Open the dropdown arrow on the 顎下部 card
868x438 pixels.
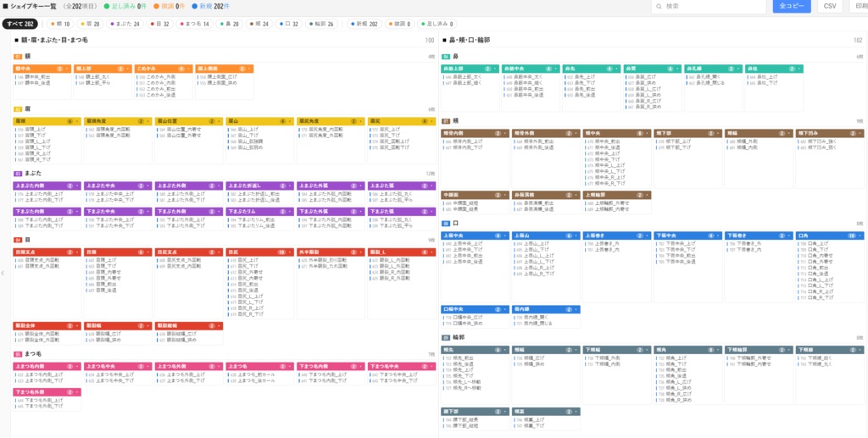(505, 412)
